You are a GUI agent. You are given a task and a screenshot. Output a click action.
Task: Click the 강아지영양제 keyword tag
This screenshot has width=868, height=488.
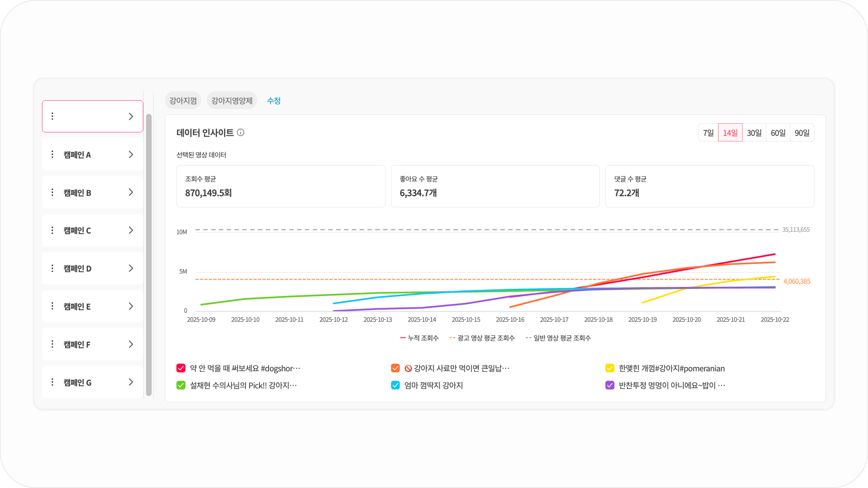click(232, 100)
